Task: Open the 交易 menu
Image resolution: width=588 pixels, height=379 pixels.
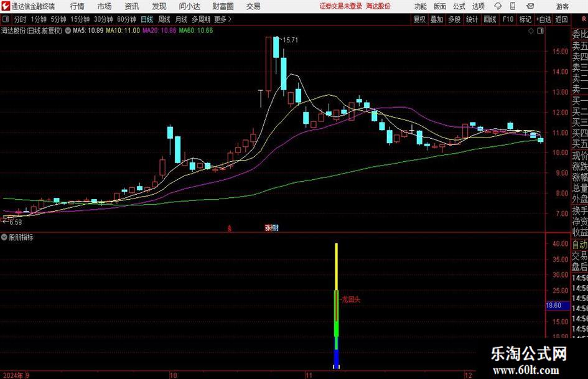Action: 253,6
